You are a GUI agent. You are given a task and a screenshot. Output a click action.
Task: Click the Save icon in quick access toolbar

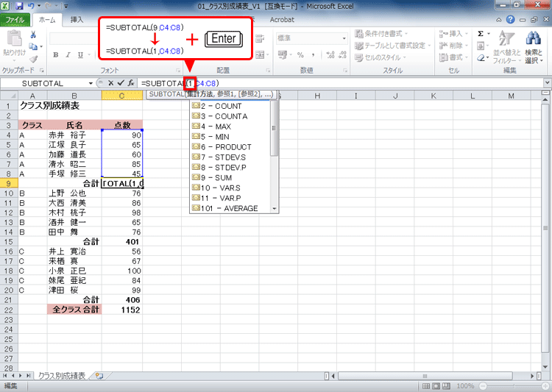pyautogui.click(x=19, y=6)
